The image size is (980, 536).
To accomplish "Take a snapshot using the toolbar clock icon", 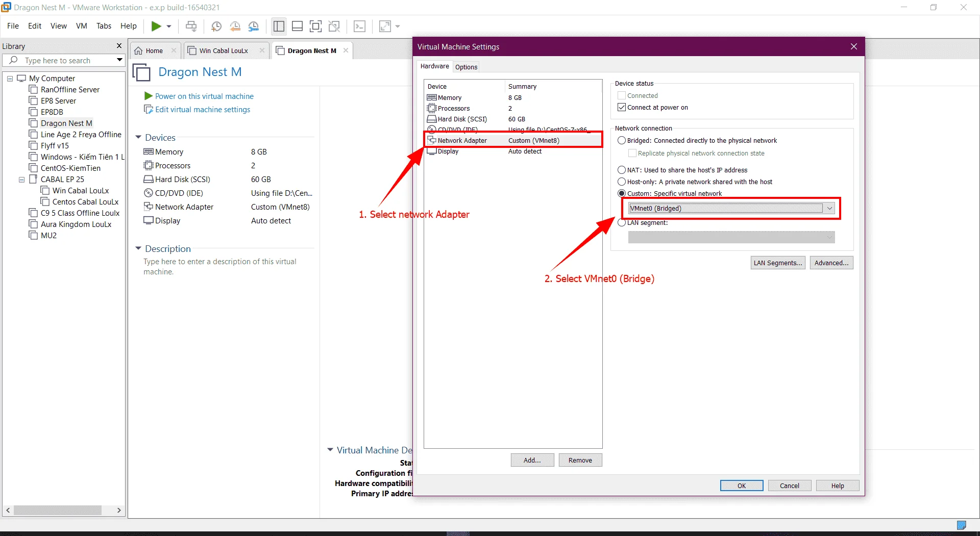I will coord(216,26).
